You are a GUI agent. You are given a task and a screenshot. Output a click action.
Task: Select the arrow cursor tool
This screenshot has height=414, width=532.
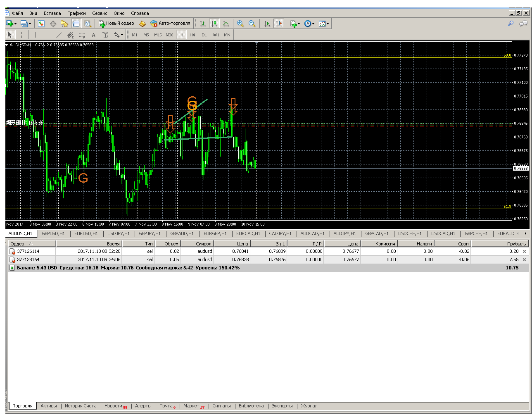(10, 35)
